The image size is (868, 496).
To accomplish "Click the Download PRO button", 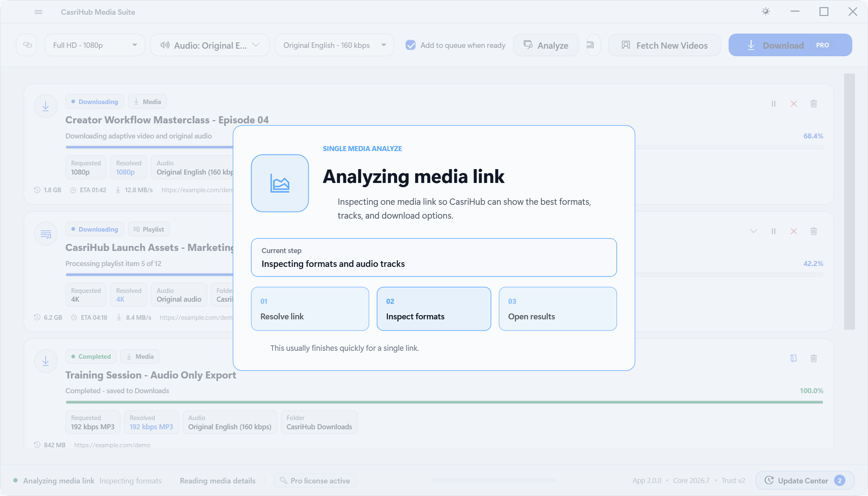I will [790, 45].
